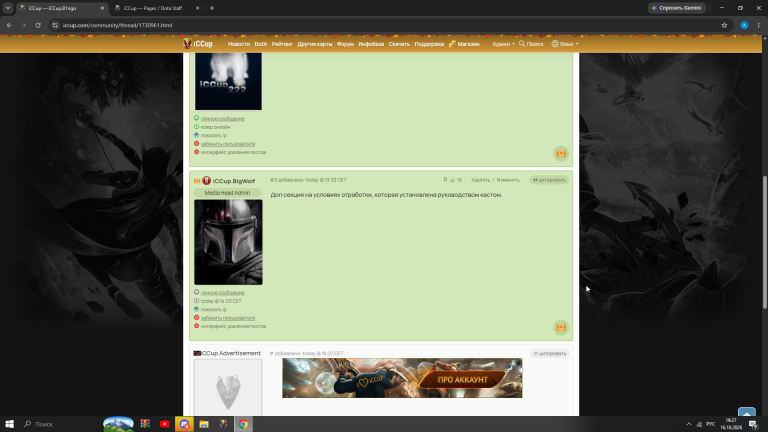
Task: Quote BigWolf's post with цитировать button
Action: coord(549,180)
